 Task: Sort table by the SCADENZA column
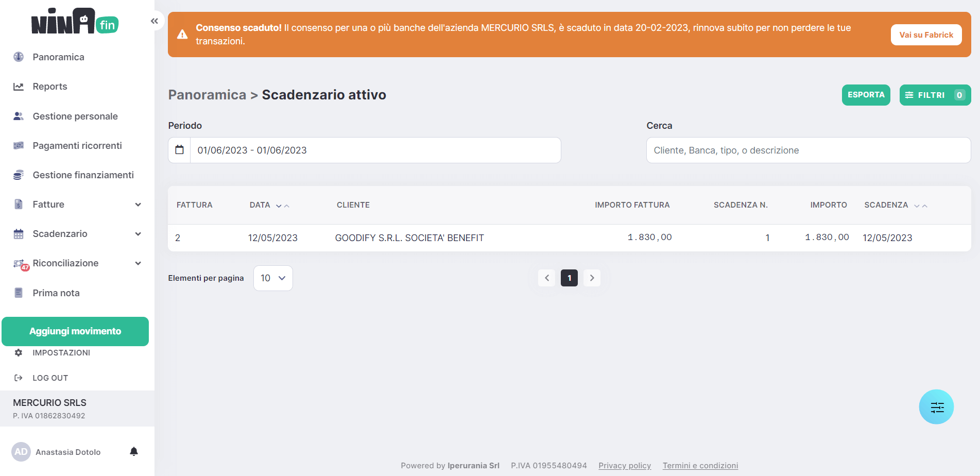tap(920, 206)
